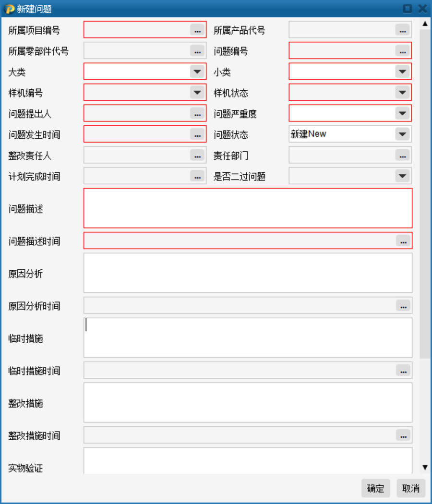This screenshot has height=504, width=432.
Task: Expand the 小类 dropdown
Action: tap(402, 72)
